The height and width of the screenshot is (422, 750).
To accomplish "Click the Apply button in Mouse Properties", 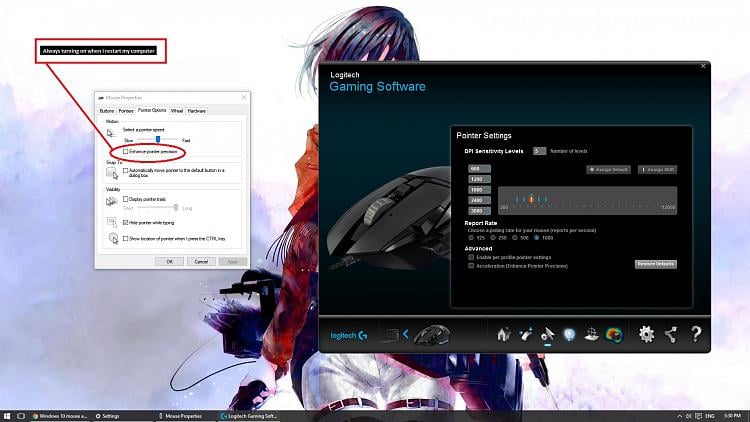I will 232,262.
